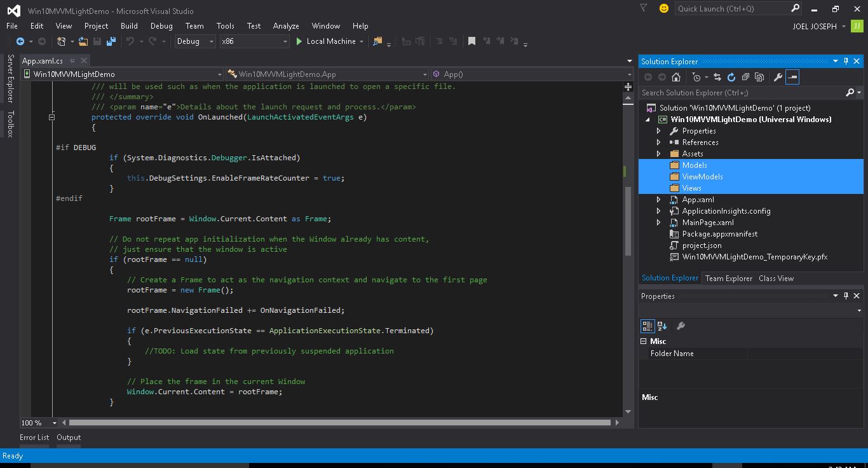
Task: Open the Output tab
Action: tap(69, 437)
